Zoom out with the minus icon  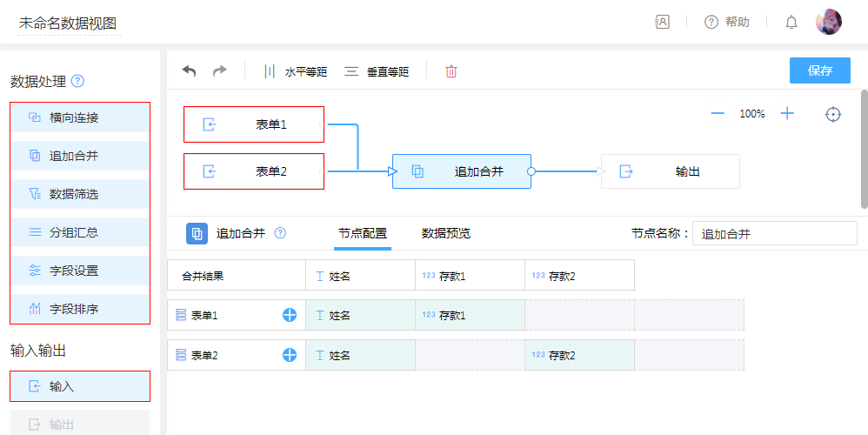[x=718, y=114]
